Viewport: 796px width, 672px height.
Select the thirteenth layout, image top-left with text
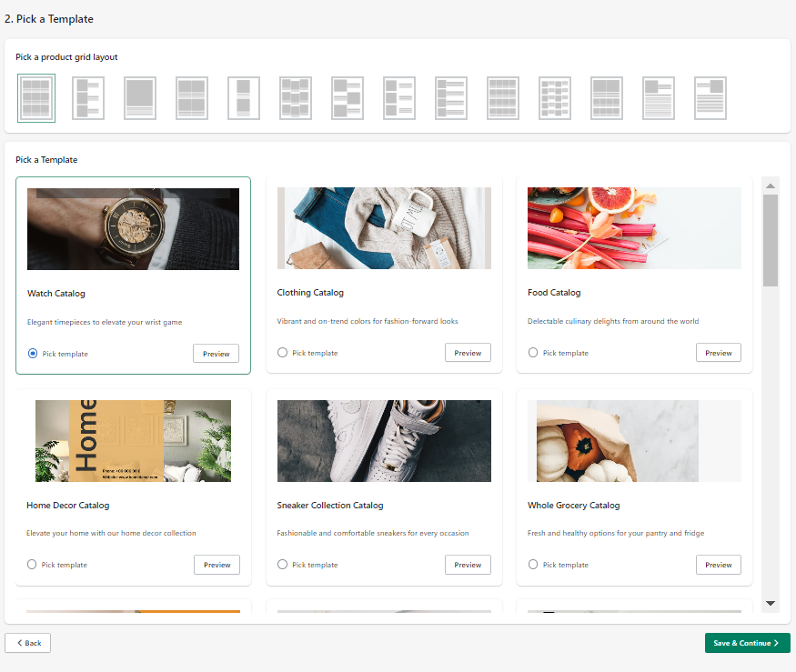pyautogui.click(x=659, y=98)
